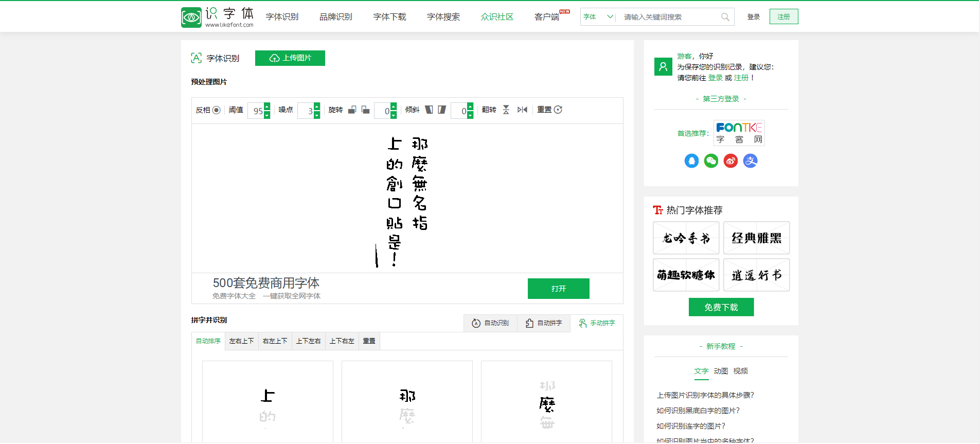Open 字体搜索 in top navigation
The width and height of the screenshot is (980, 444).
point(443,17)
